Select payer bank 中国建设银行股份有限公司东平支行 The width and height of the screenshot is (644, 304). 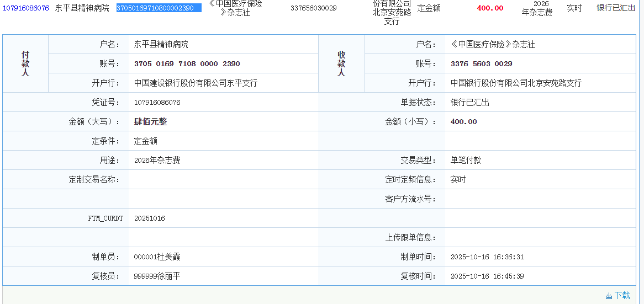(x=196, y=83)
